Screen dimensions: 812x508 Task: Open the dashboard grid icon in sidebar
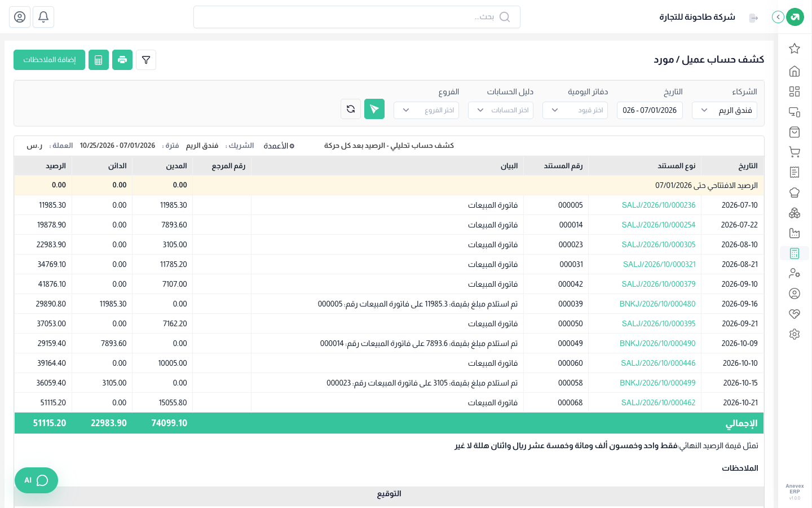pyautogui.click(x=795, y=91)
